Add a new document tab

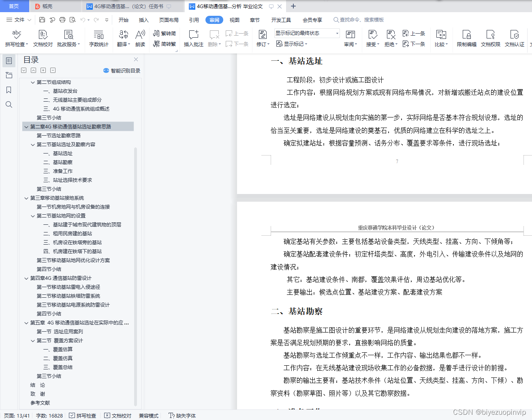(x=293, y=6)
